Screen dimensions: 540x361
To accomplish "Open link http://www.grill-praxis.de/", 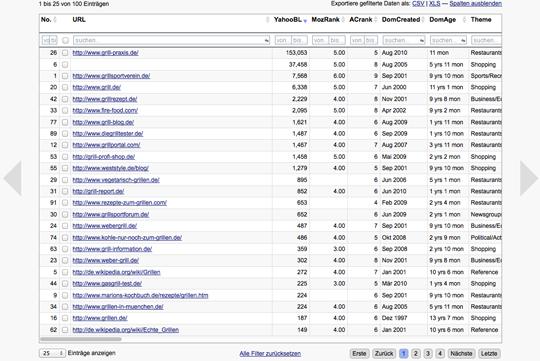I will point(105,53).
